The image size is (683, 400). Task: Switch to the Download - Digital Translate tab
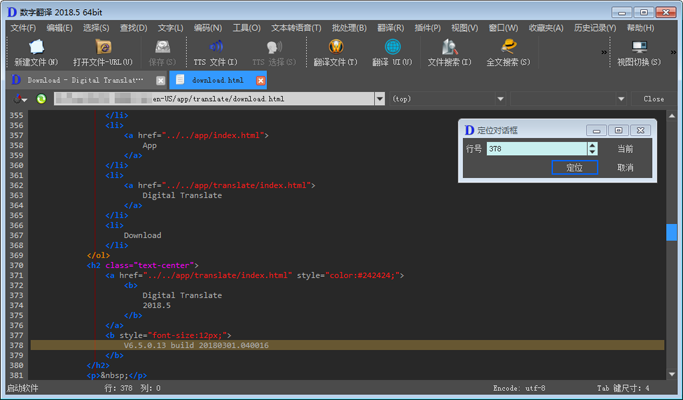coord(84,80)
